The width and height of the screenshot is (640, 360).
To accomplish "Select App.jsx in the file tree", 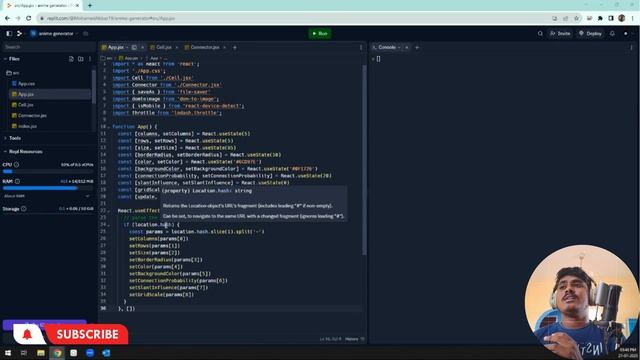I will click(50, 94).
